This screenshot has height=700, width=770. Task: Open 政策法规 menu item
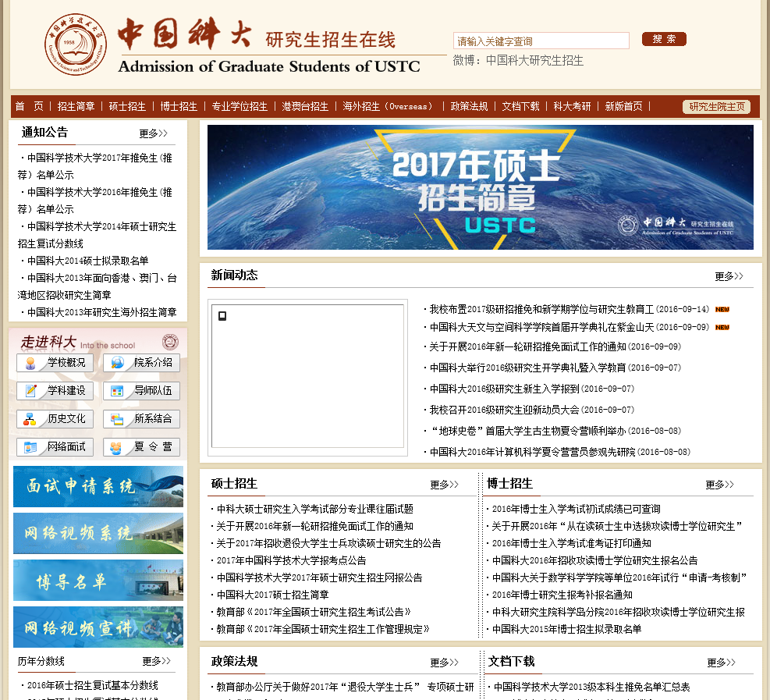469,107
